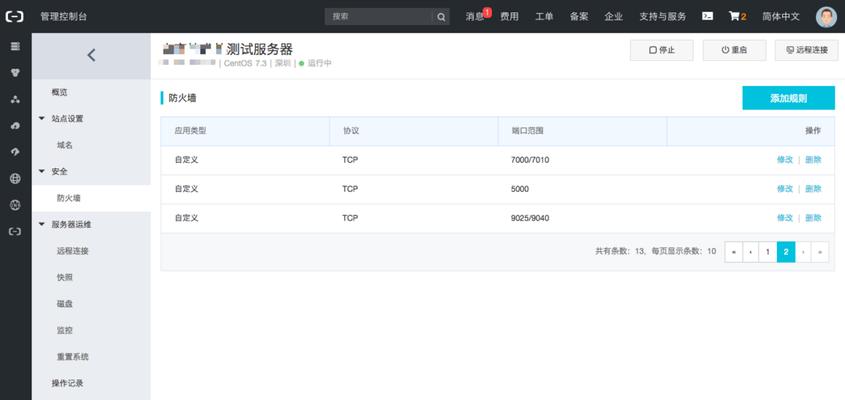Open the 备案 menu

point(579,17)
